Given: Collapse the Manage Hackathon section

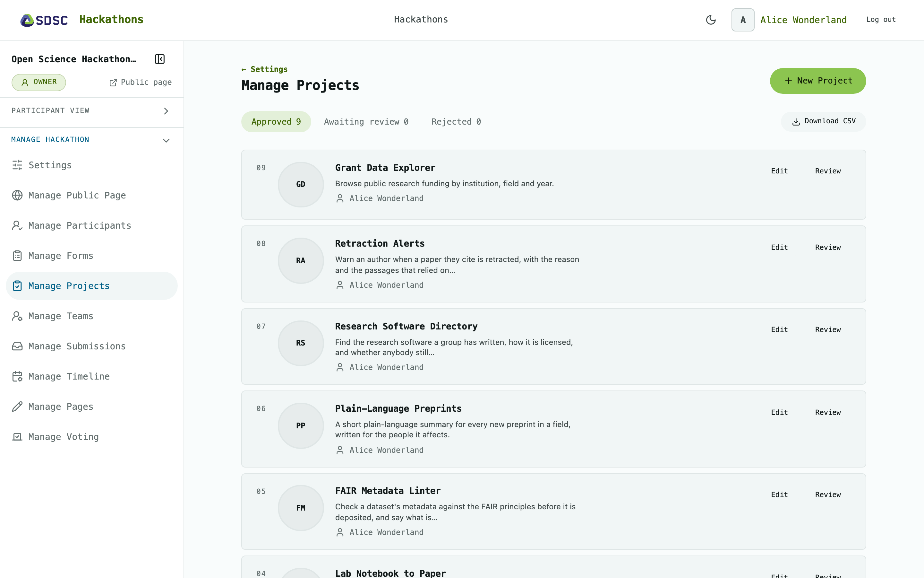Looking at the screenshot, I should (92, 140).
